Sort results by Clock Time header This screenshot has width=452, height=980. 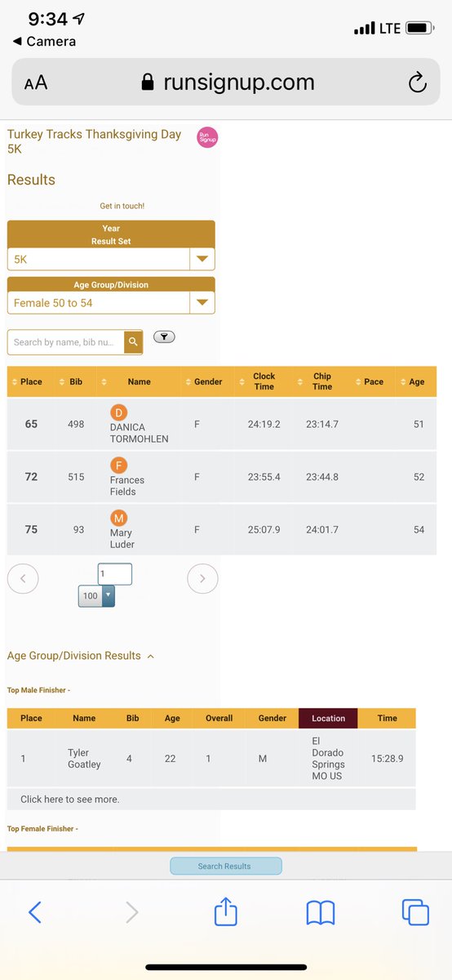pyautogui.click(x=264, y=381)
